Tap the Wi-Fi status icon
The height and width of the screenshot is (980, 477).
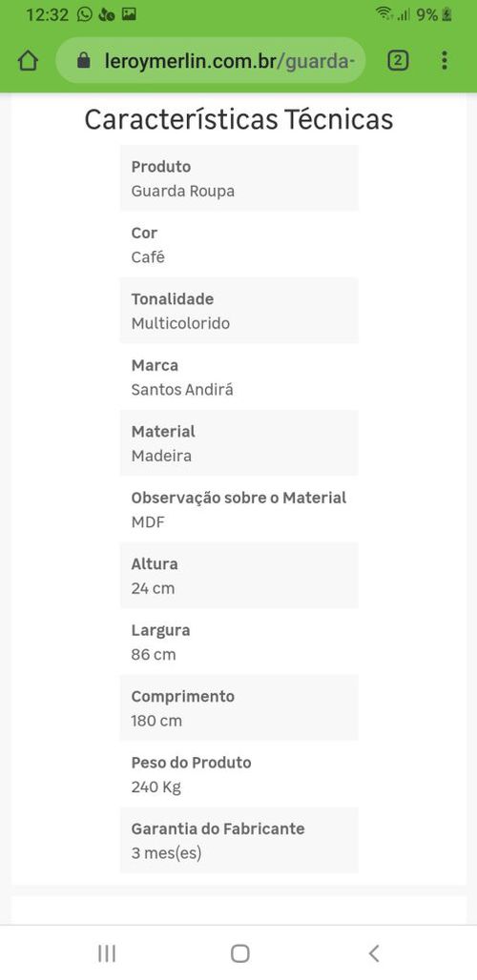tap(384, 13)
